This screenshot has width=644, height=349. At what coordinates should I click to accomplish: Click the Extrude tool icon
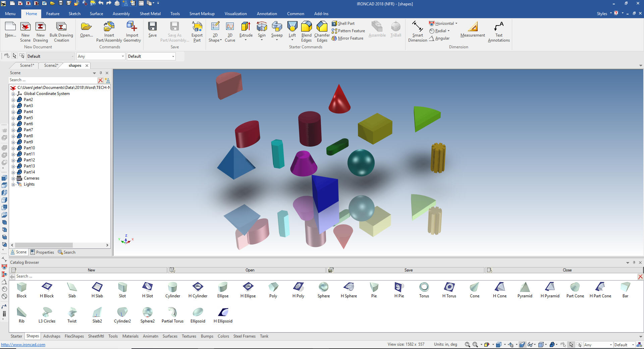tap(246, 27)
